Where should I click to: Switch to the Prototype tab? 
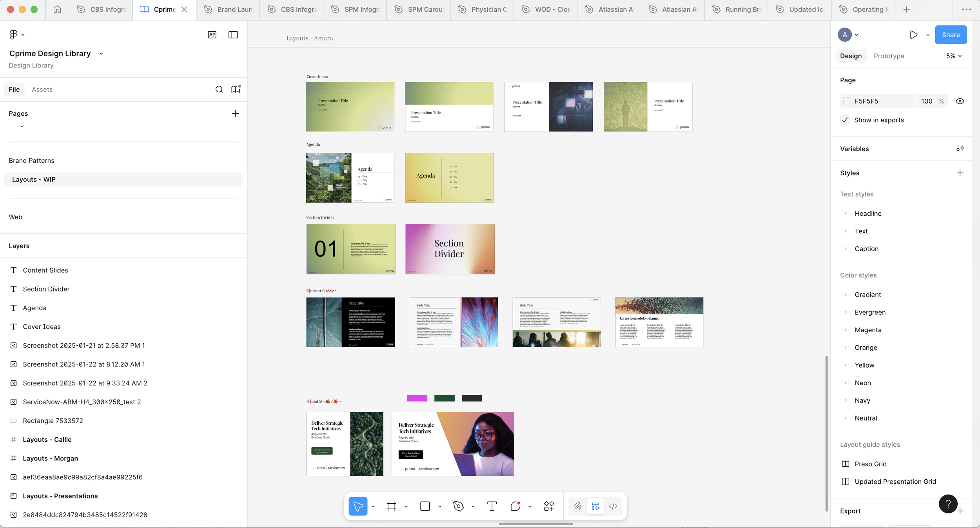click(889, 56)
